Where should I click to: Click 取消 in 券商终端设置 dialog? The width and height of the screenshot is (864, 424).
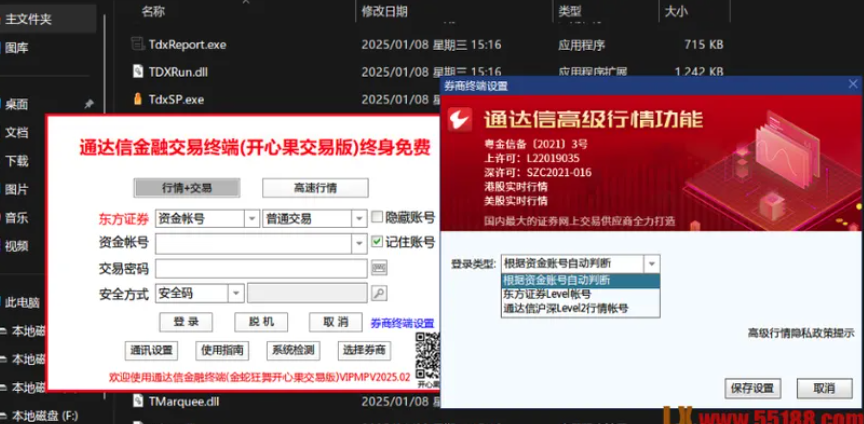[824, 388]
